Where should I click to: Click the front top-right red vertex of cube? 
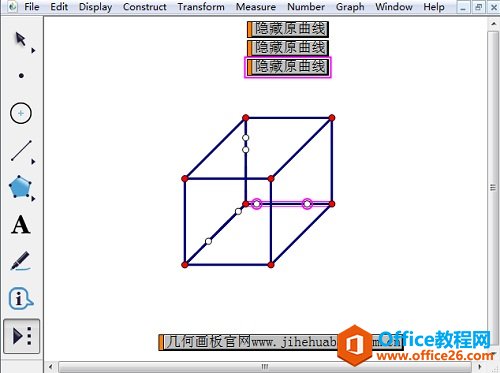271,179
